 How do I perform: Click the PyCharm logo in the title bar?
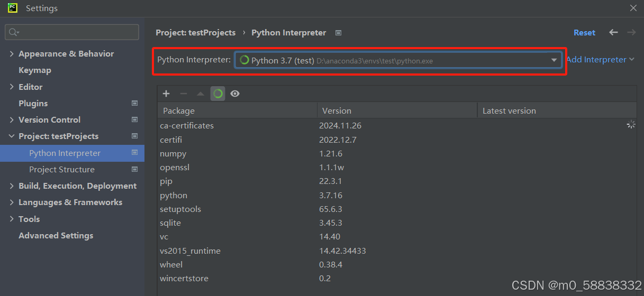click(13, 8)
